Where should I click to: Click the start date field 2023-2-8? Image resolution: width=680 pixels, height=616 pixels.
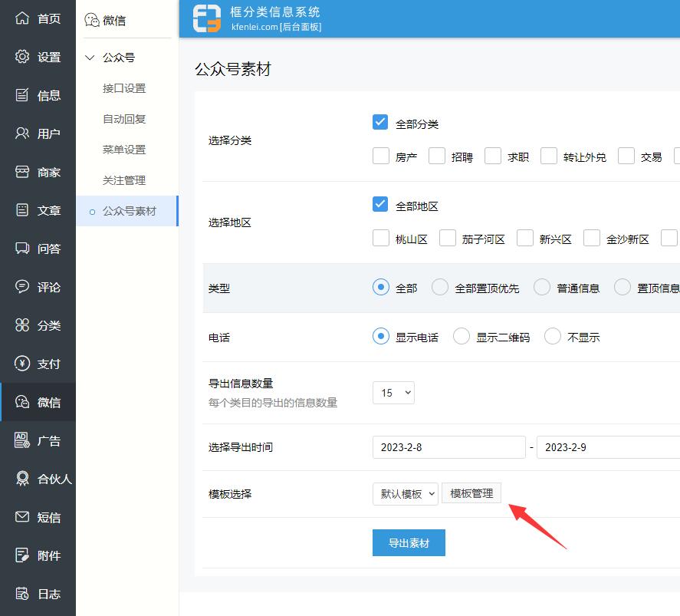(x=448, y=447)
